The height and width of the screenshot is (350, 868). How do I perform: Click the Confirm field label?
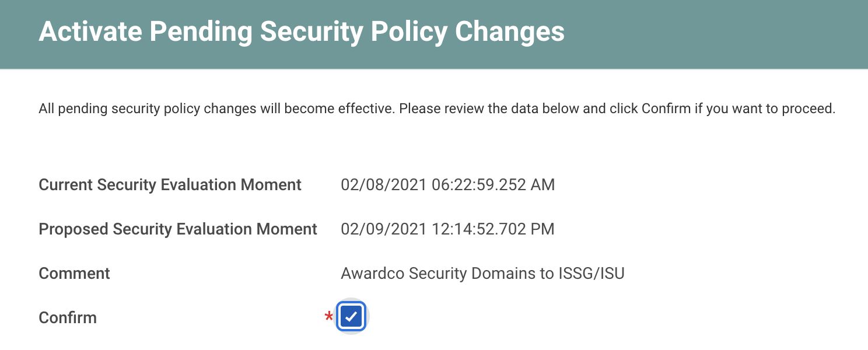click(68, 318)
